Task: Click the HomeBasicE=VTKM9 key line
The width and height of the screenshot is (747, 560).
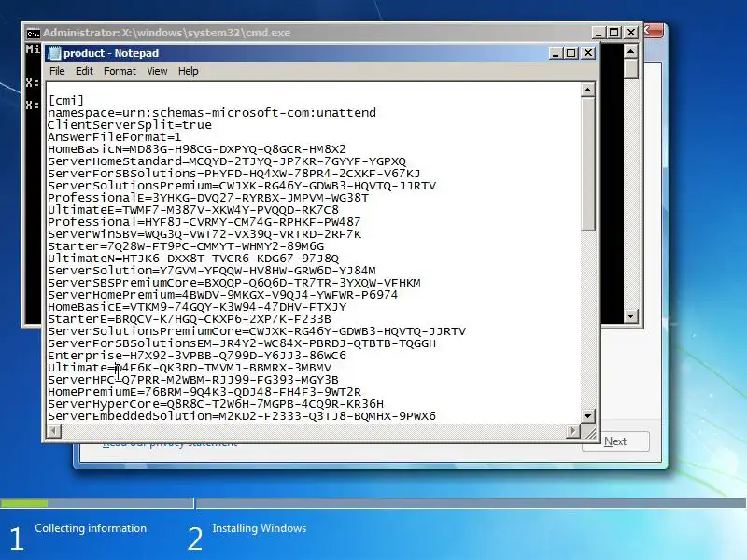Action: coord(197,307)
